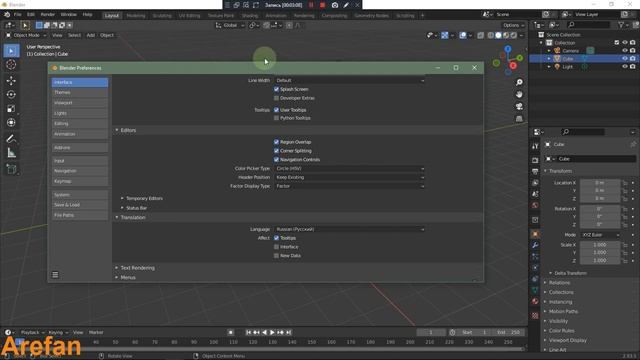Click the zoom magnifier viewport icon
640x360 pixels.
click(519, 82)
